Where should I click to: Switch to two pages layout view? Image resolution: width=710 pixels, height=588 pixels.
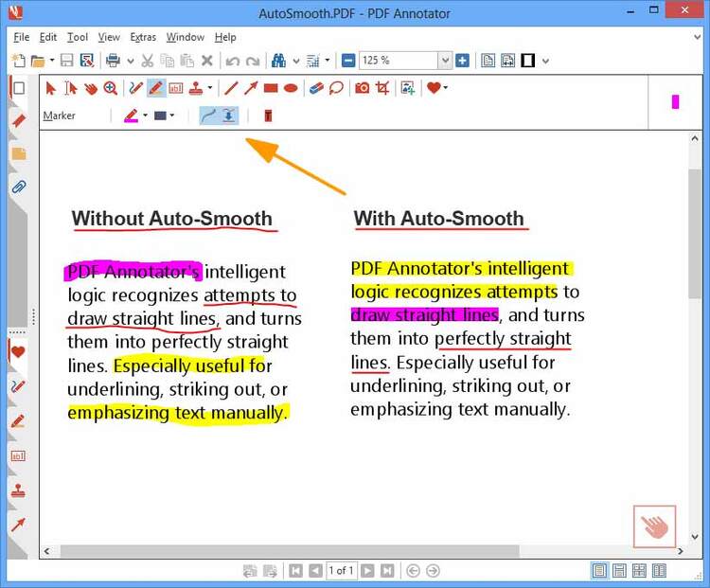[x=639, y=571]
